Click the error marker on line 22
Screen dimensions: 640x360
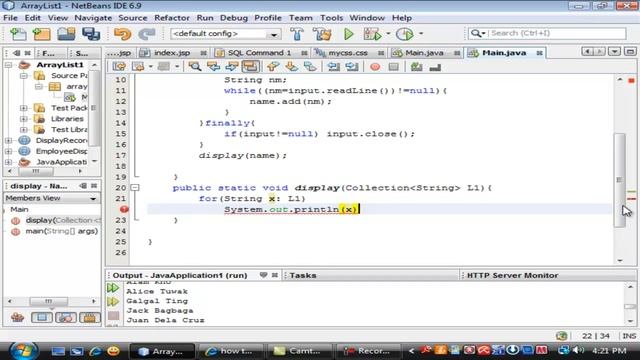[124, 209]
